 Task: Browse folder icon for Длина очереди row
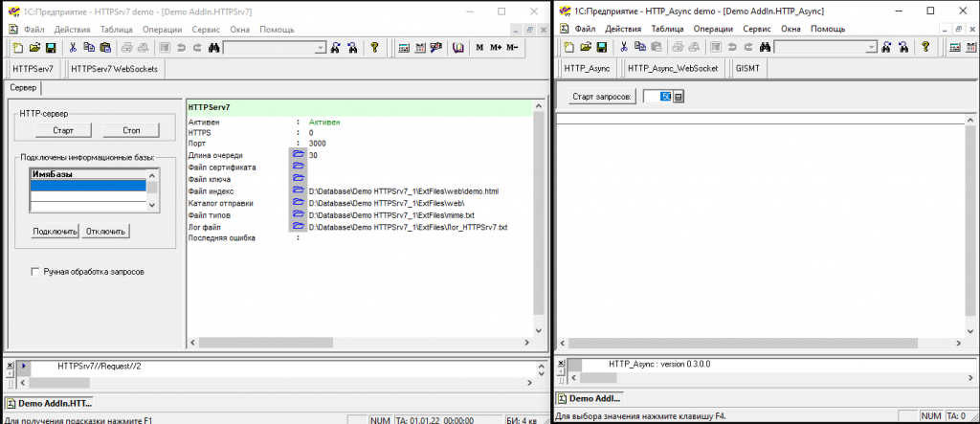[298, 154]
